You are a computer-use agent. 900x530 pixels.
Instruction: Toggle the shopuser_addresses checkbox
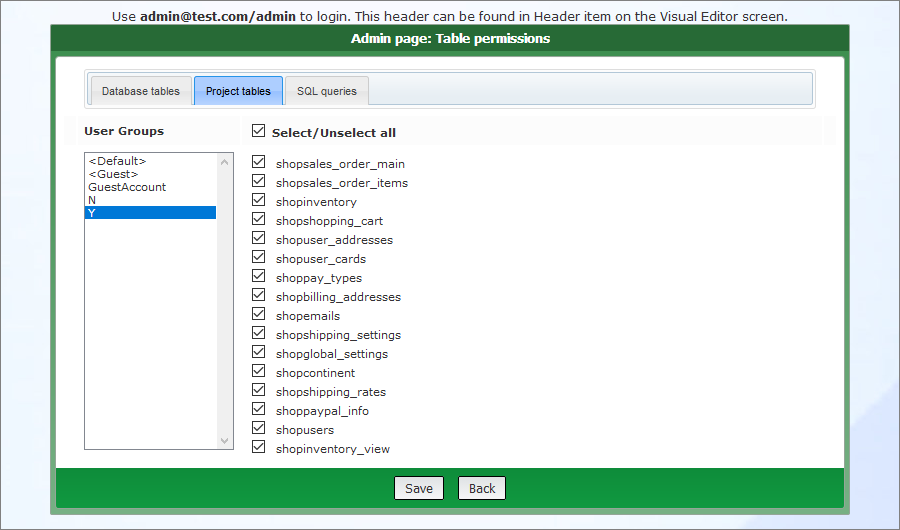[x=258, y=238]
